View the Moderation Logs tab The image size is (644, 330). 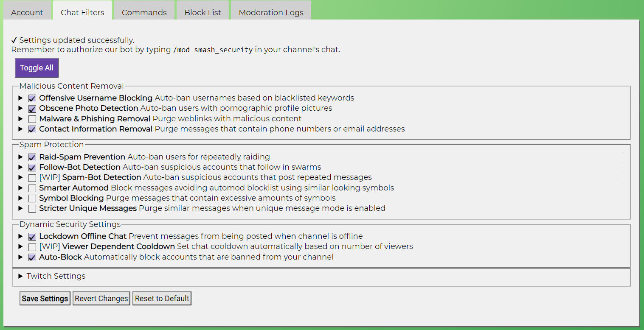(271, 12)
